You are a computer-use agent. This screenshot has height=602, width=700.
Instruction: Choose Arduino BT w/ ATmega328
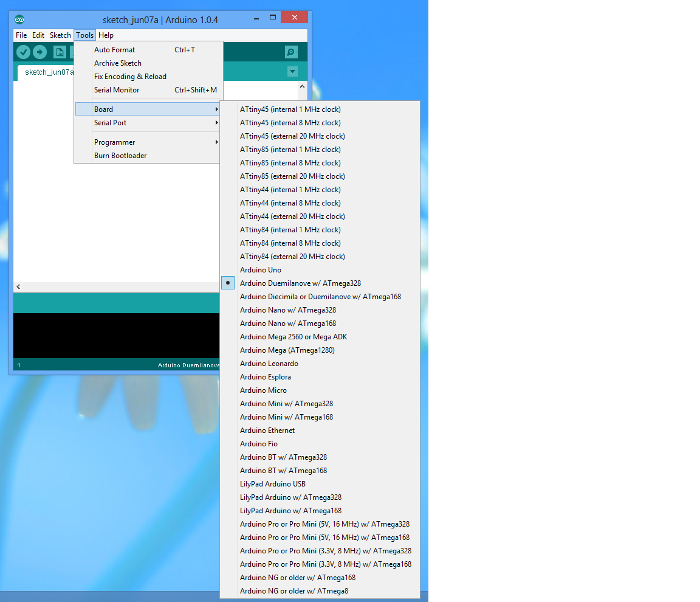tap(320, 457)
